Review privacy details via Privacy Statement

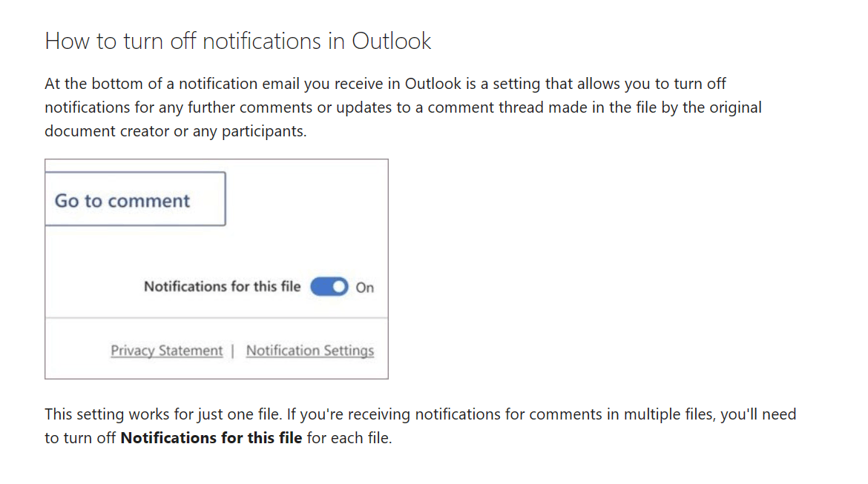point(166,350)
